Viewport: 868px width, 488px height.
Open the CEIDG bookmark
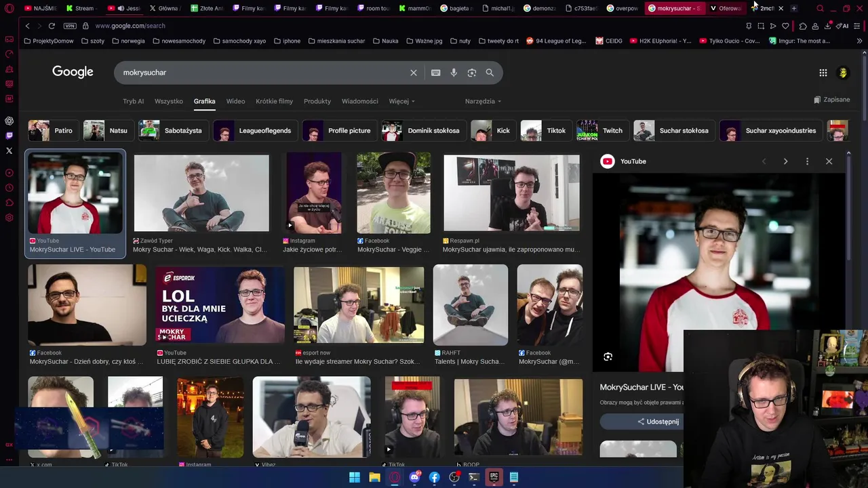pos(609,41)
